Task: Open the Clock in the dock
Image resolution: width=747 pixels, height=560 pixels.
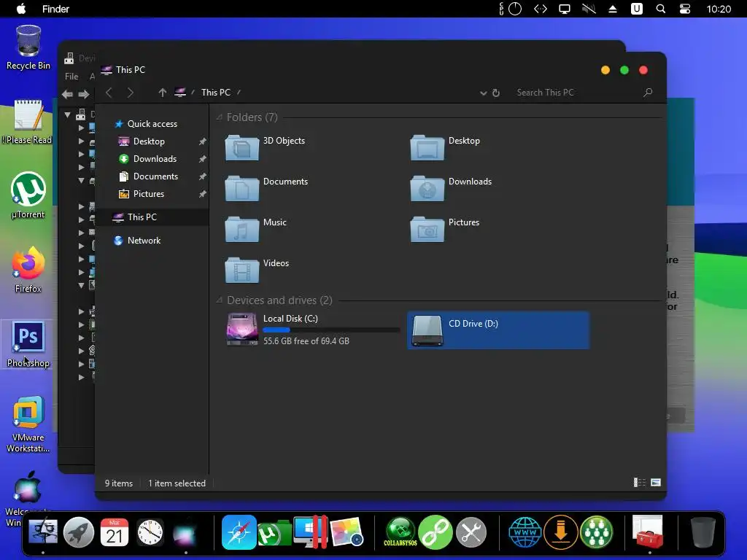Action: [x=150, y=532]
